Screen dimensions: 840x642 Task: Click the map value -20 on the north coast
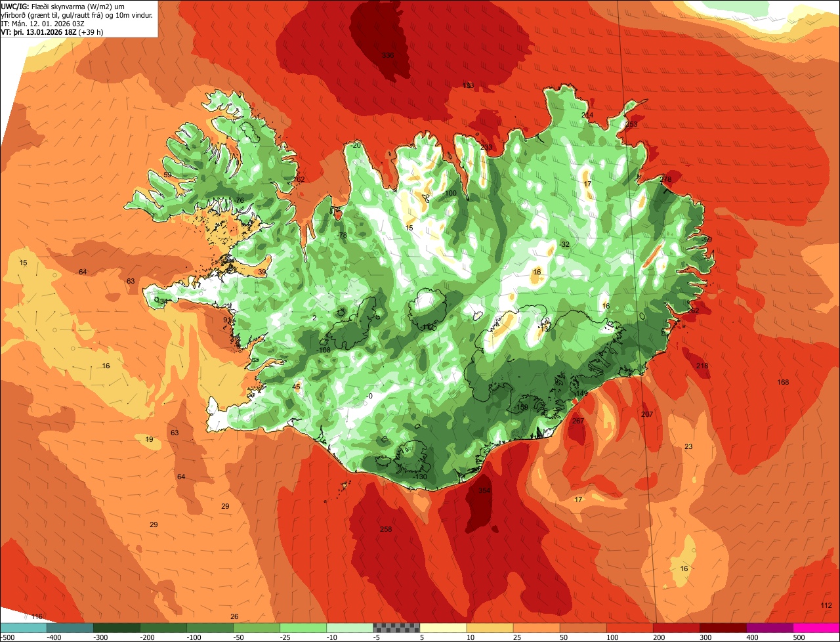coord(356,146)
